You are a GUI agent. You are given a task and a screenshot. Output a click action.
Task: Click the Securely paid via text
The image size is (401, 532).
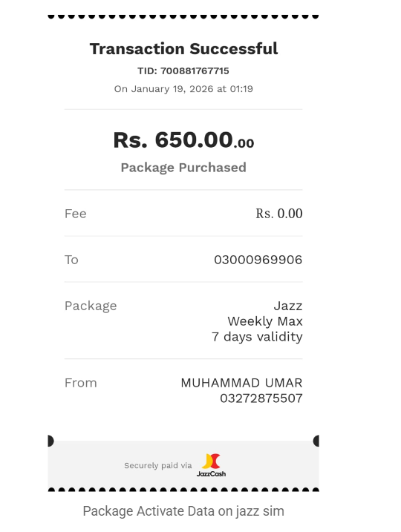[x=158, y=465]
